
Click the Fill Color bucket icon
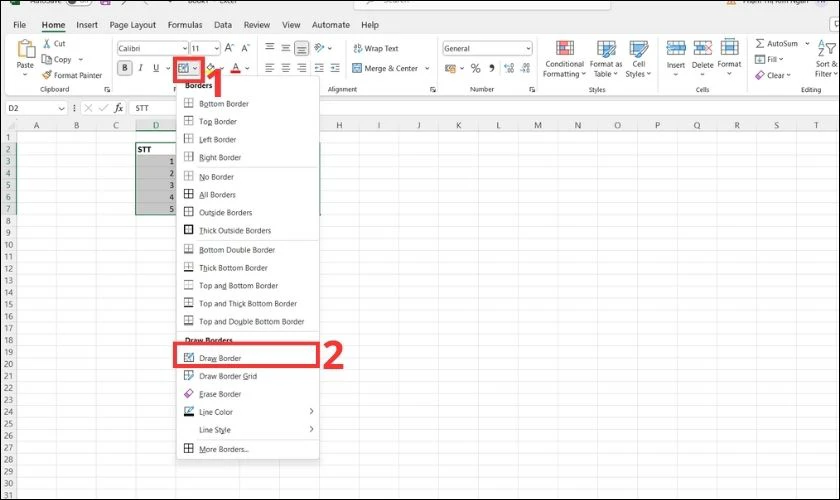pyautogui.click(x=211, y=68)
